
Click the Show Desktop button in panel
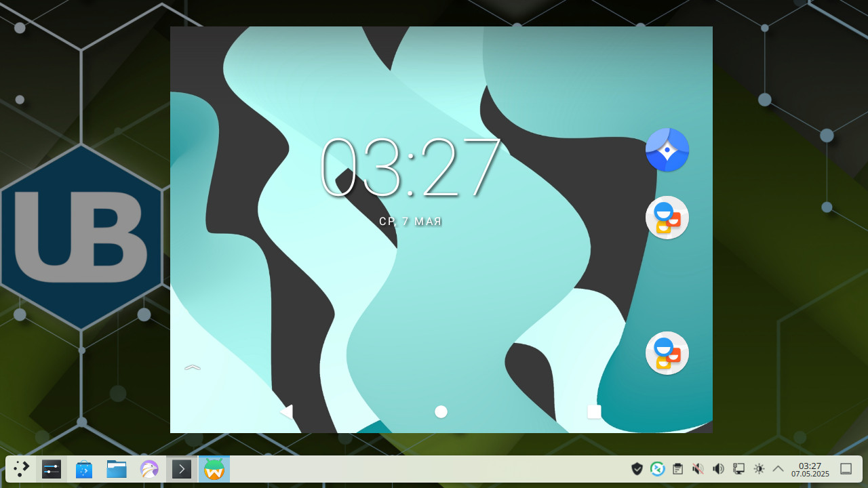[x=846, y=468]
